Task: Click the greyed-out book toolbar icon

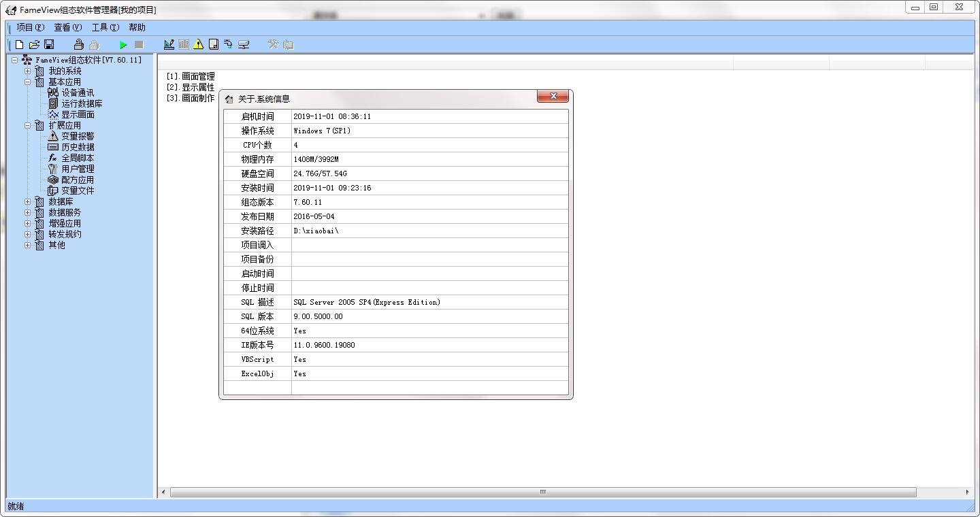Action: (x=289, y=45)
